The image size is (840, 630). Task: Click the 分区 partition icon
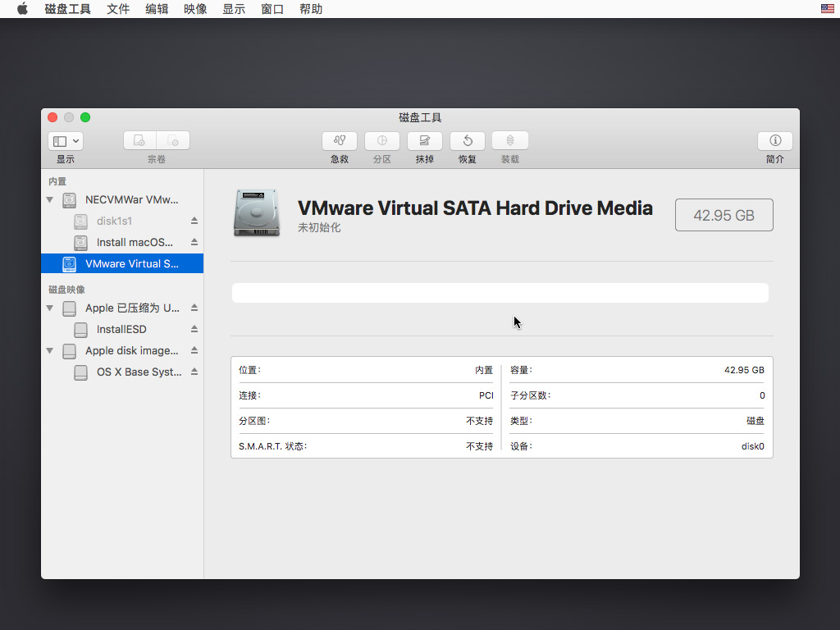(382, 141)
